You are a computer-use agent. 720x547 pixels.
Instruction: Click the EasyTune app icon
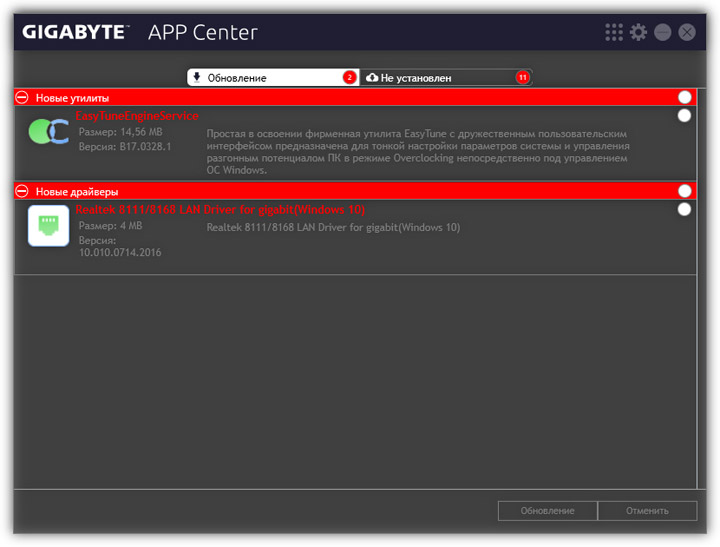point(49,131)
